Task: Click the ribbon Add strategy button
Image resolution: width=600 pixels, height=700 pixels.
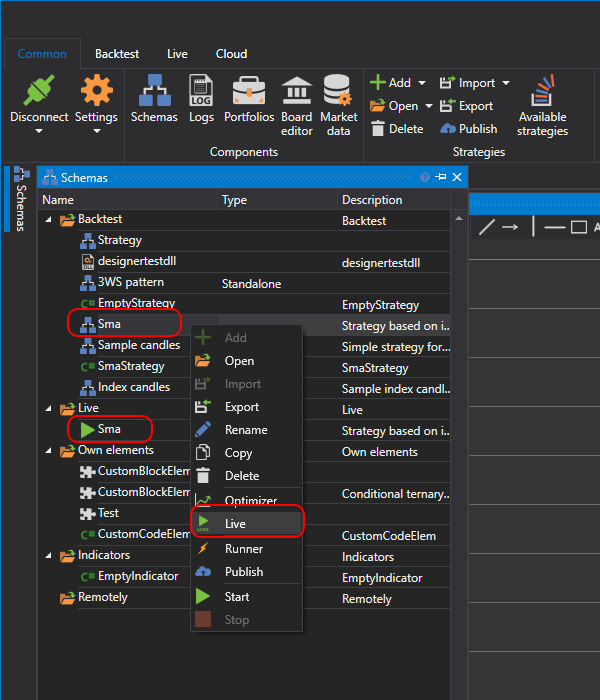Action: pyautogui.click(x=391, y=83)
